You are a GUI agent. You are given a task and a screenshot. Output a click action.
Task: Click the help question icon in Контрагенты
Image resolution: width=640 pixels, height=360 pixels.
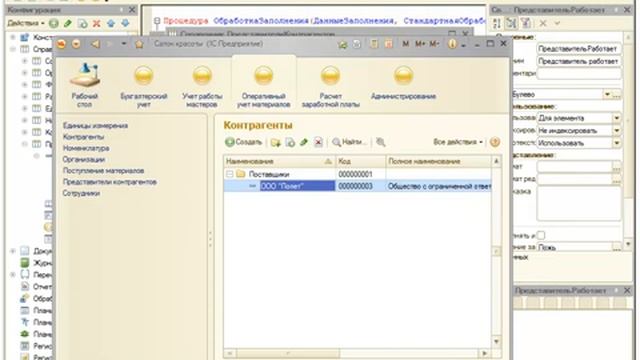point(495,142)
